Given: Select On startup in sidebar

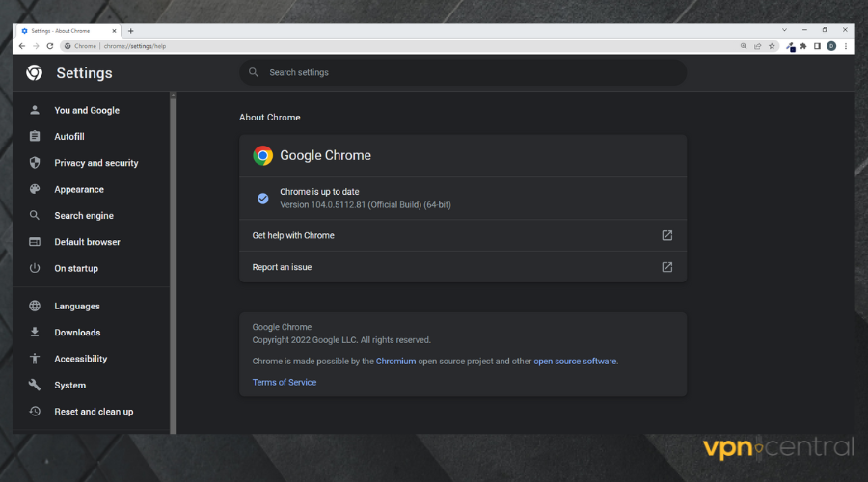Looking at the screenshot, I should tap(76, 268).
